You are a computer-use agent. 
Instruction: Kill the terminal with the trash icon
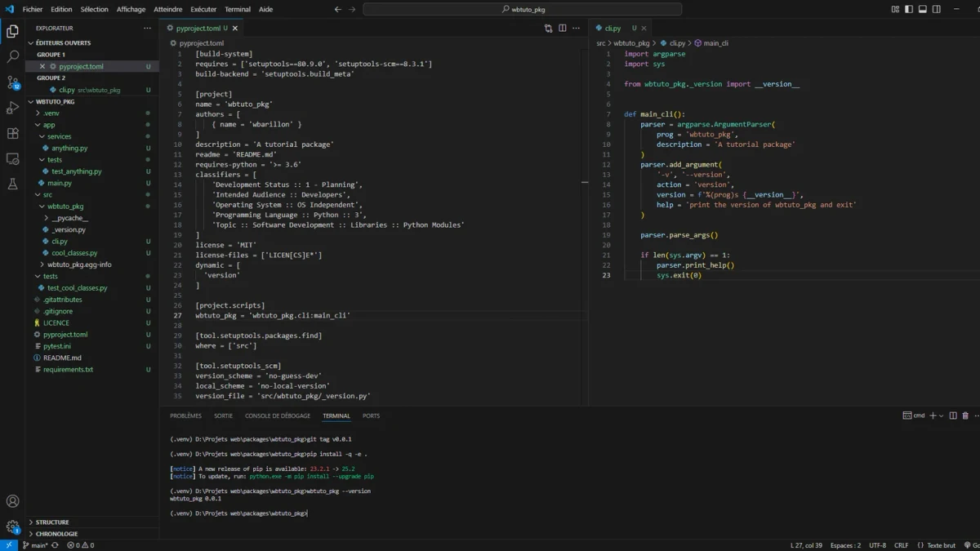click(x=965, y=415)
